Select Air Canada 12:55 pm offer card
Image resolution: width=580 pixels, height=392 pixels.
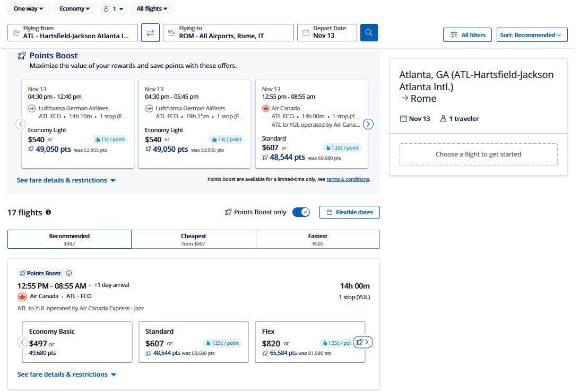(x=311, y=124)
